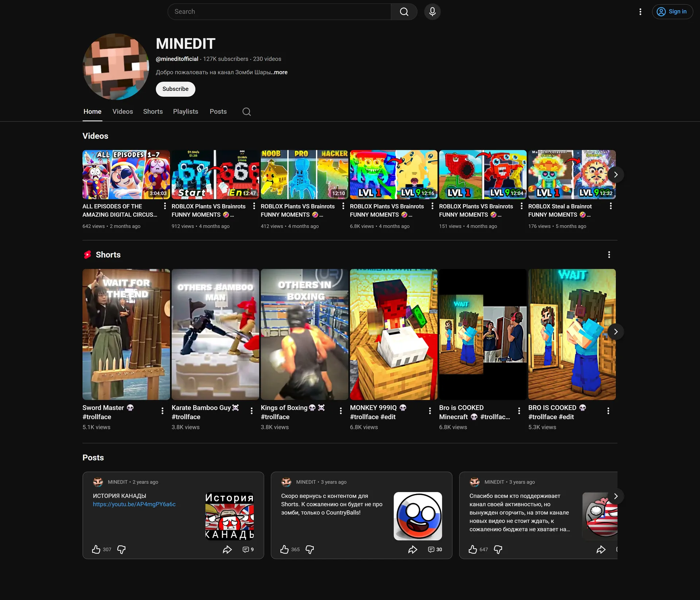
Task: Open options for 151 views Brainrots video
Action: tap(522, 206)
